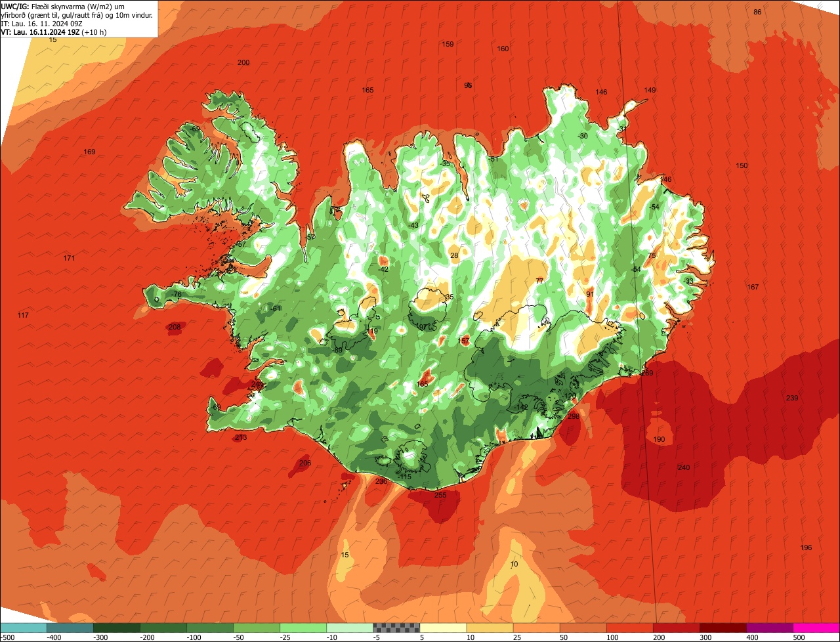Screen dimensions: 840x642
Task: Click the '157' value in the central highlands
Action: pos(464,341)
